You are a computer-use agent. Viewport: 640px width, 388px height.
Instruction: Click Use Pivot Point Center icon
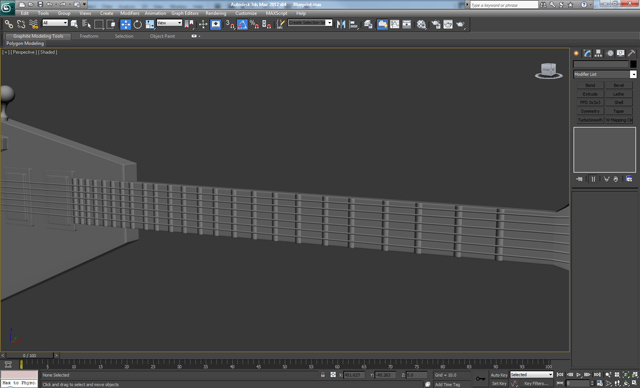point(189,24)
